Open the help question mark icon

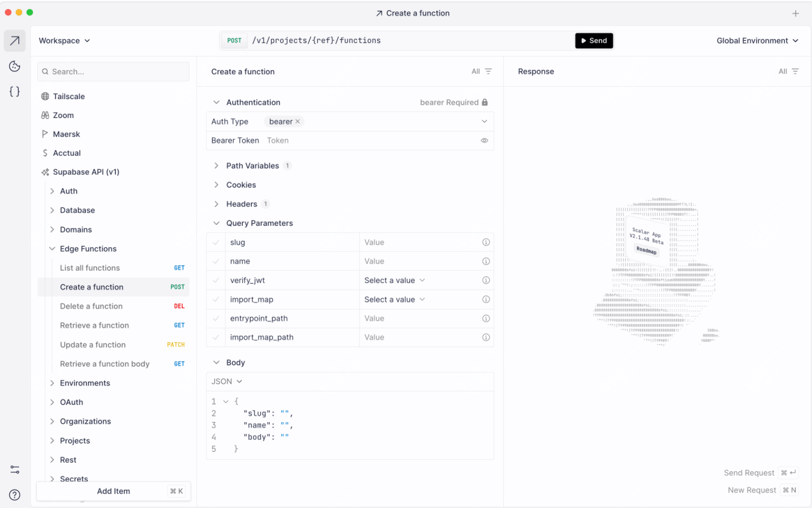pos(15,495)
